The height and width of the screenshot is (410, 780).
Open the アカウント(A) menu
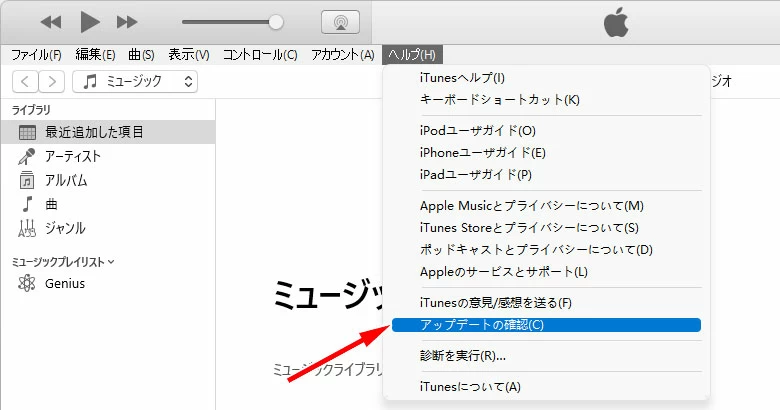[342, 54]
